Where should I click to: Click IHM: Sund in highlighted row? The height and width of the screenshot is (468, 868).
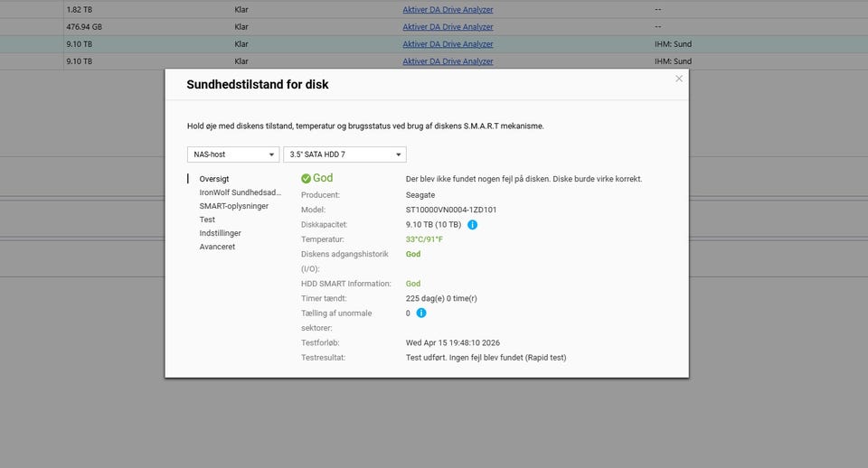(673, 43)
